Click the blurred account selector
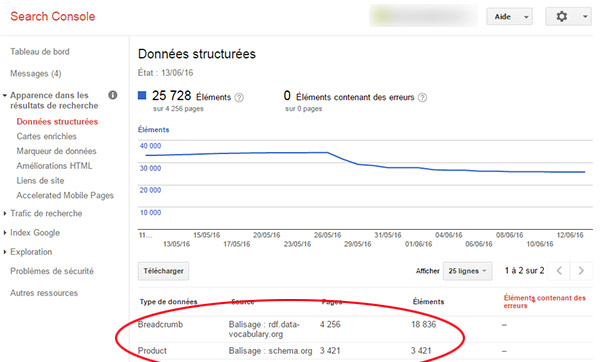This screenshot has width=600, height=362. click(424, 16)
